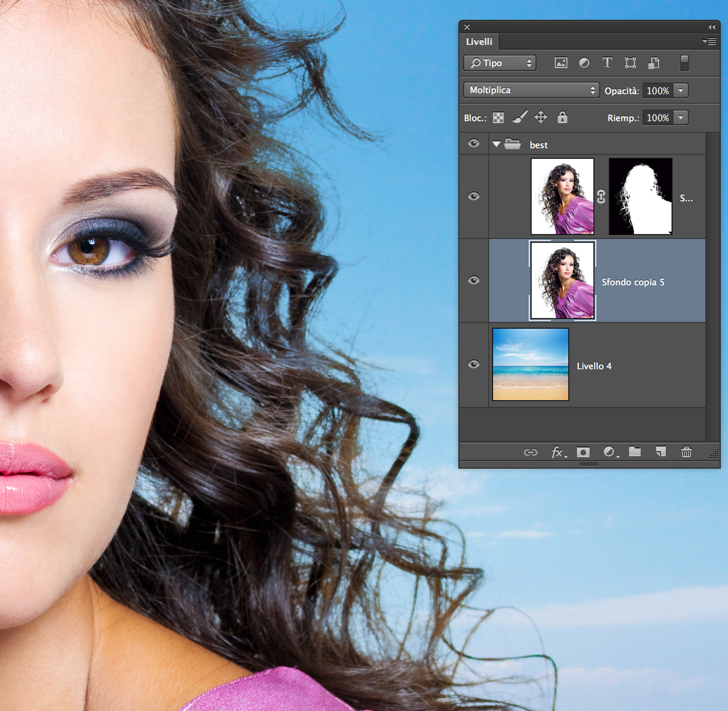Add a layer mask

pos(583,452)
